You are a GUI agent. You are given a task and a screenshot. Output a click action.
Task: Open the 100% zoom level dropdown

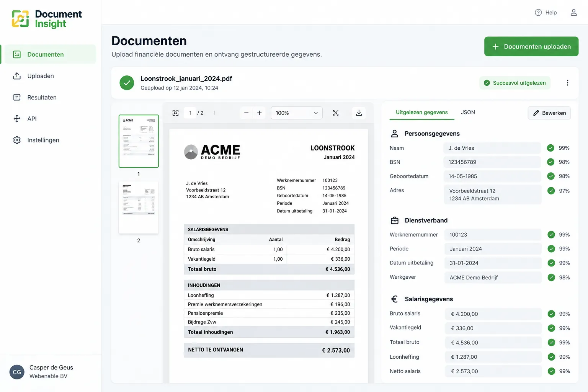click(297, 113)
